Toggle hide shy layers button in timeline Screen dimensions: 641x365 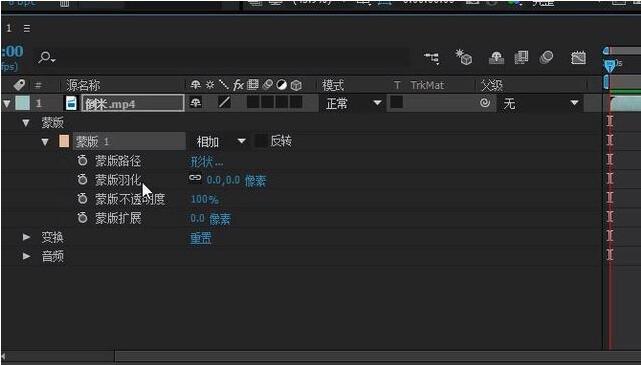[496, 58]
